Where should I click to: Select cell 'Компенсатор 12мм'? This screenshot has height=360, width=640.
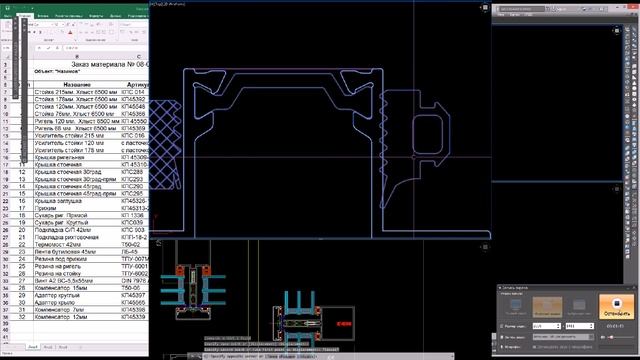77,317
